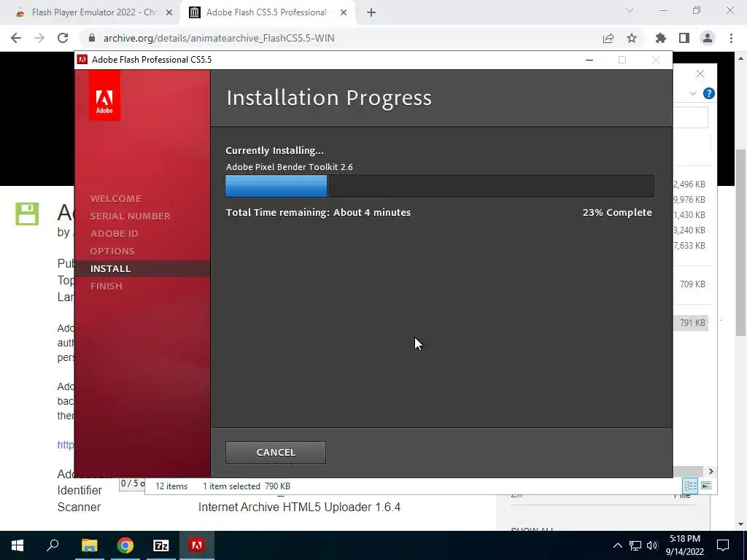The height and width of the screenshot is (560, 747).
Task: Click the 791 KB selected file row
Action: click(691, 323)
